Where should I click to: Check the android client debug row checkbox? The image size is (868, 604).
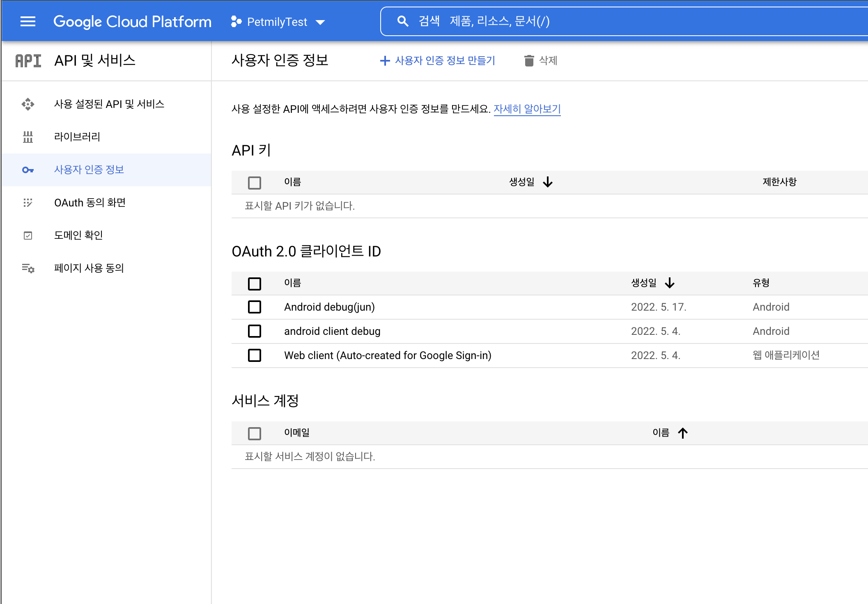[x=255, y=331]
